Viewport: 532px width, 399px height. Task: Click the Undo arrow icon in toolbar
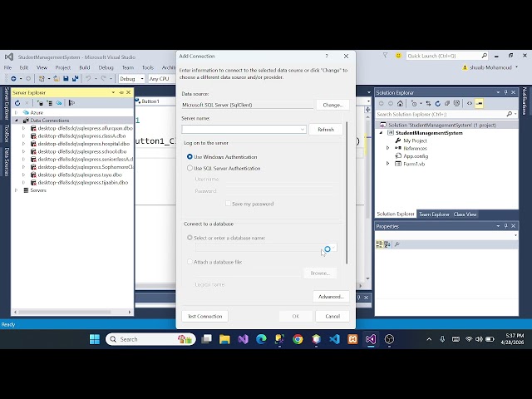pos(88,79)
